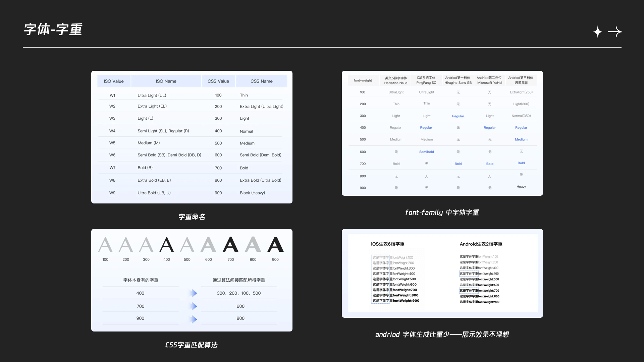Click the right arrow icon in the header
This screenshot has width=644, height=362.
tap(615, 32)
